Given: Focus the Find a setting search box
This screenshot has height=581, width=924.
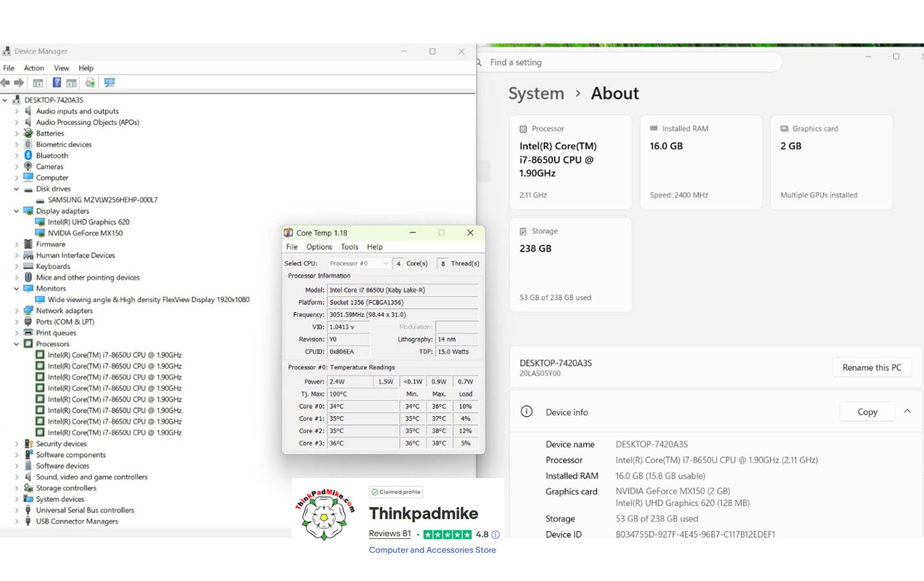Looking at the screenshot, I should click(630, 62).
